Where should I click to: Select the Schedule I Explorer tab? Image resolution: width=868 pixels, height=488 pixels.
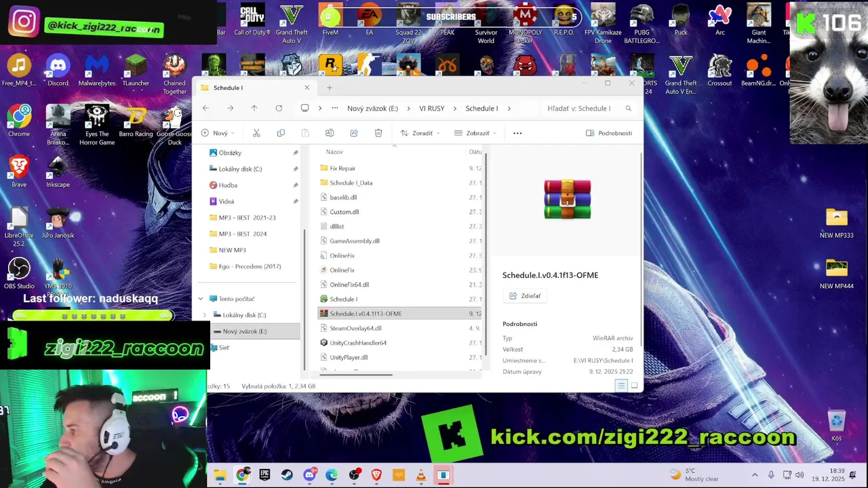256,87
